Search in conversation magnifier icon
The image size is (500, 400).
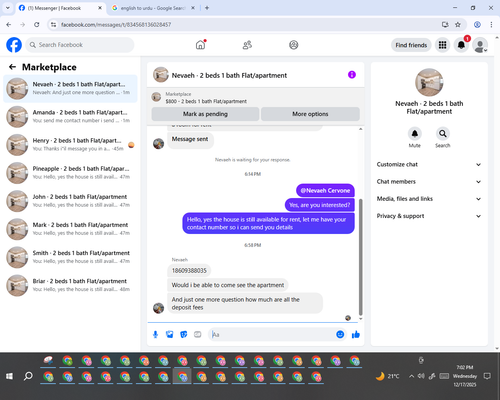click(x=442, y=134)
